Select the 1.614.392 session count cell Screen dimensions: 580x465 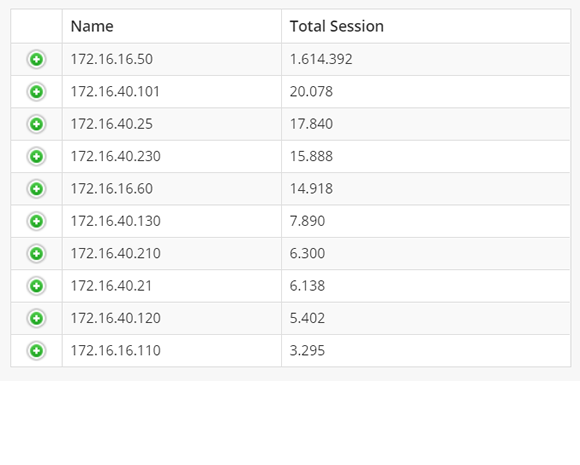click(426, 59)
